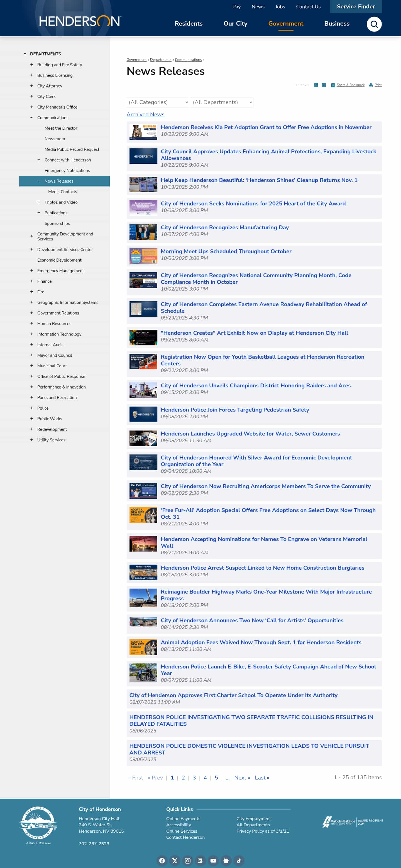
Task: Open the Instagram social icon
Action: click(x=187, y=860)
